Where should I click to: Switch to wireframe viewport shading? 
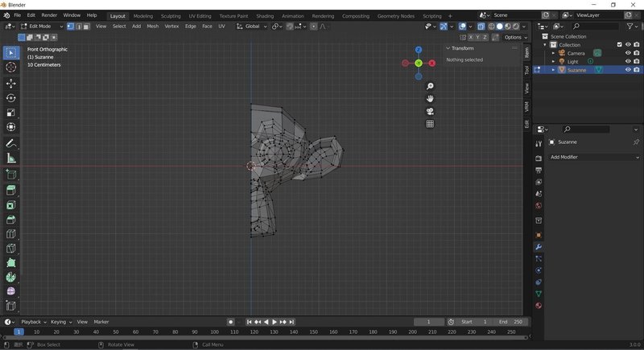[x=491, y=27]
